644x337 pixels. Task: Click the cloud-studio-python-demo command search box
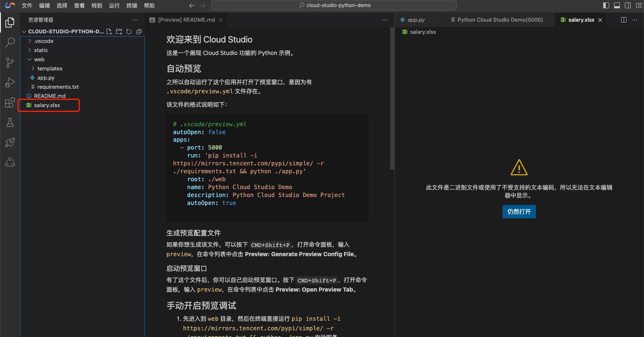coord(334,5)
